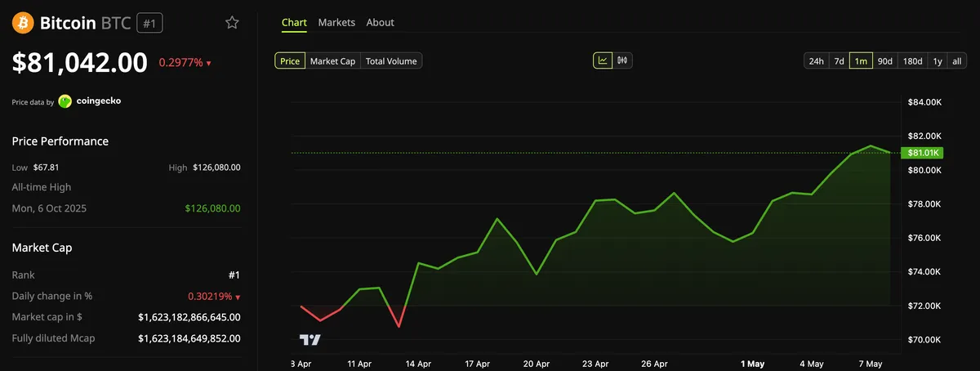Click the 14 Apr date label
980x371 pixels.
(x=418, y=363)
